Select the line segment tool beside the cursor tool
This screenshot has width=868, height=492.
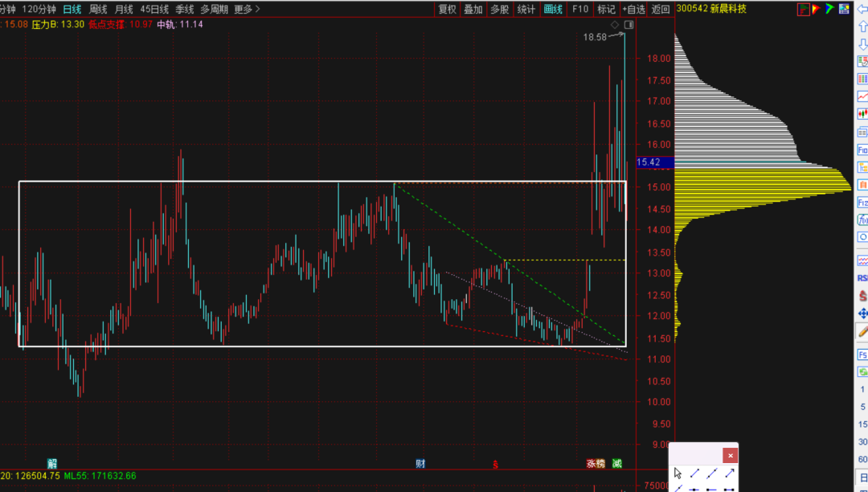click(695, 473)
